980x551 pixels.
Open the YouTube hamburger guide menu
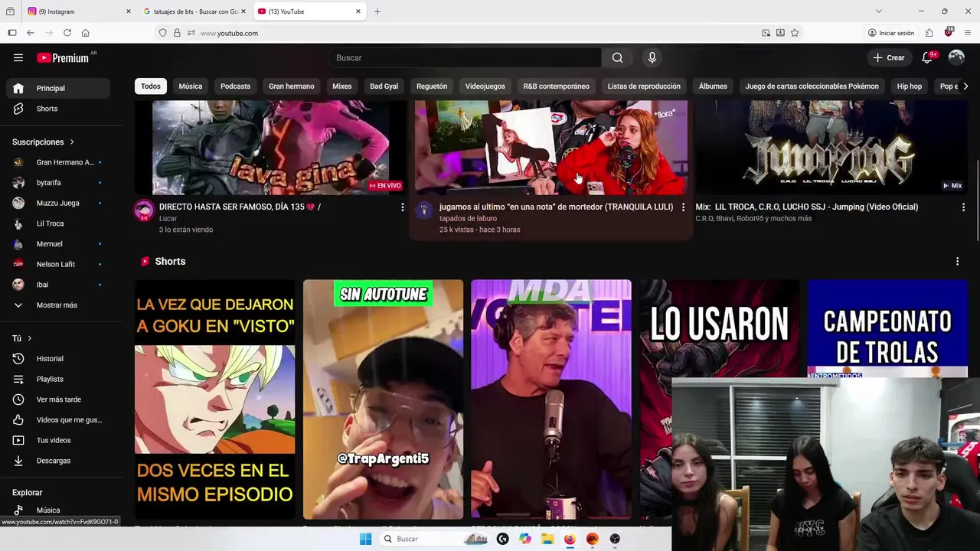18,57
